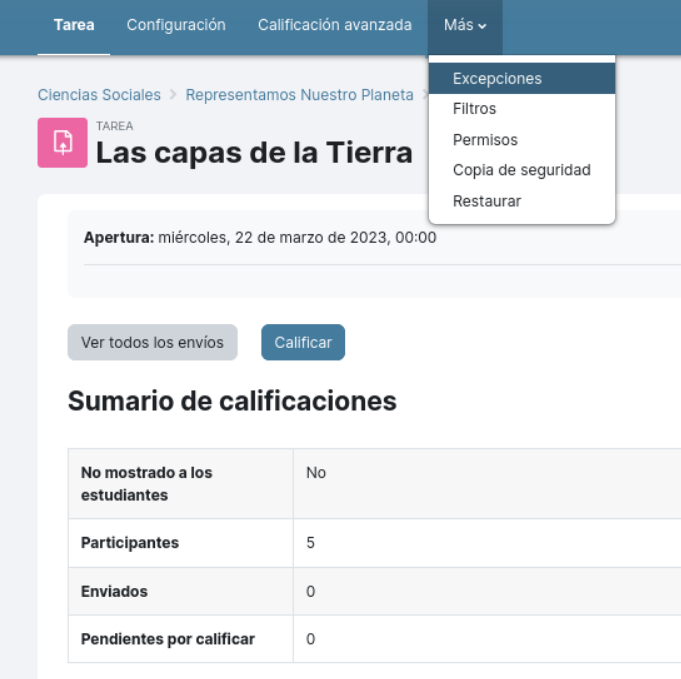This screenshot has height=679, width=681.
Task: Click the value No in first table row
Action: click(x=316, y=473)
